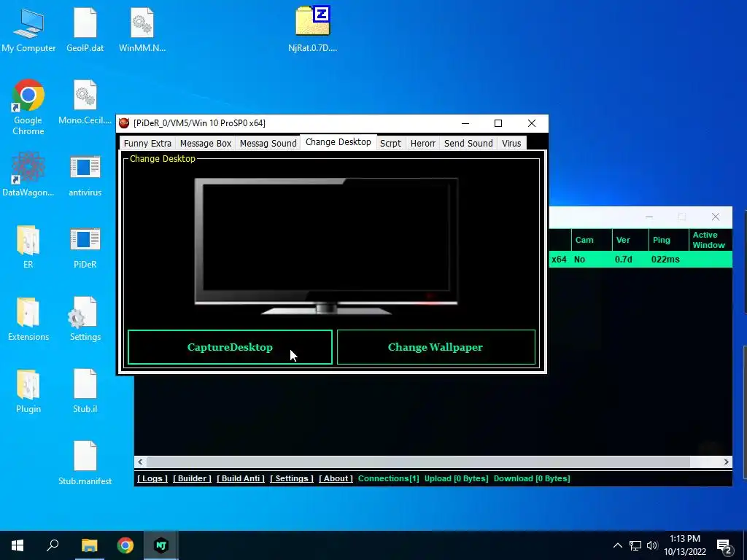
Task: Open the Windows Start menu
Action: click(x=18, y=545)
